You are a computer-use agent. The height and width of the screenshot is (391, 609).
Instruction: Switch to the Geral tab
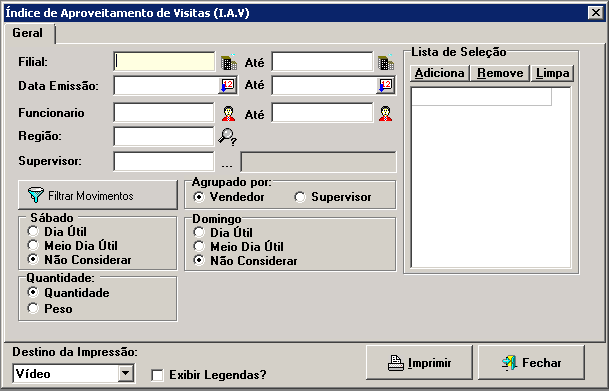point(28,33)
